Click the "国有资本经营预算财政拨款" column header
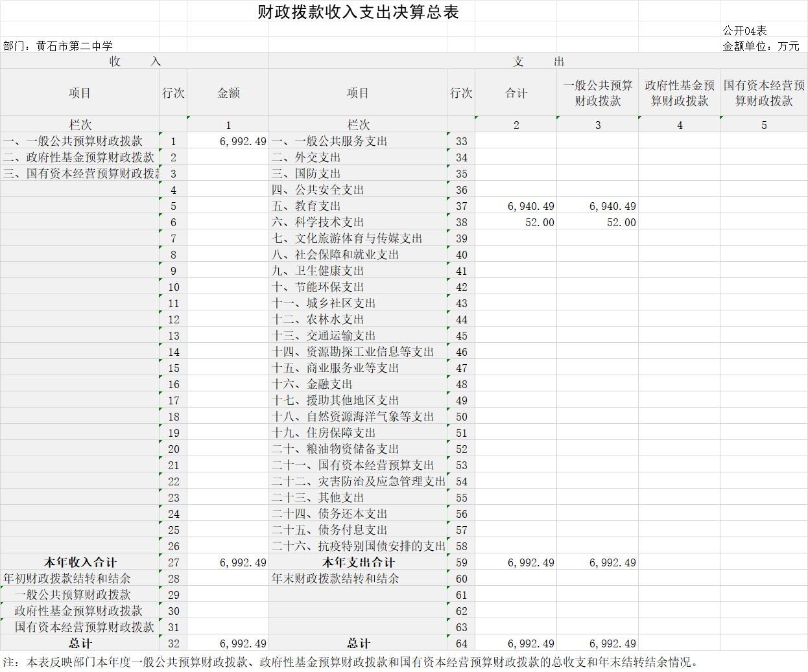Screen dimensions: 808x672 point(763,93)
